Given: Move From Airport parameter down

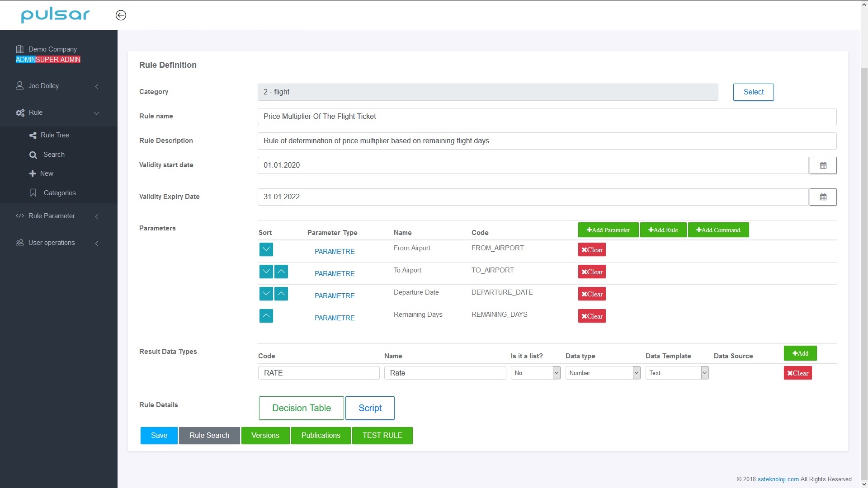Looking at the screenshot, I should (266, 249).
